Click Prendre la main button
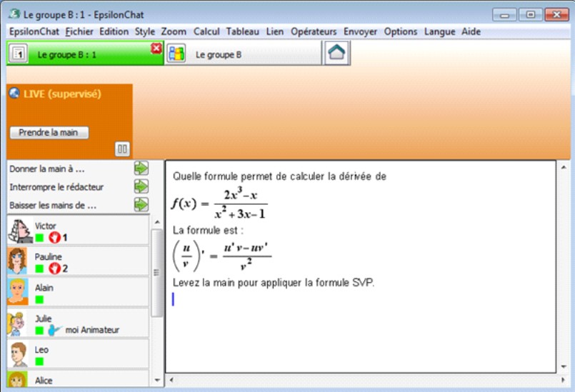 pos(49,132)
